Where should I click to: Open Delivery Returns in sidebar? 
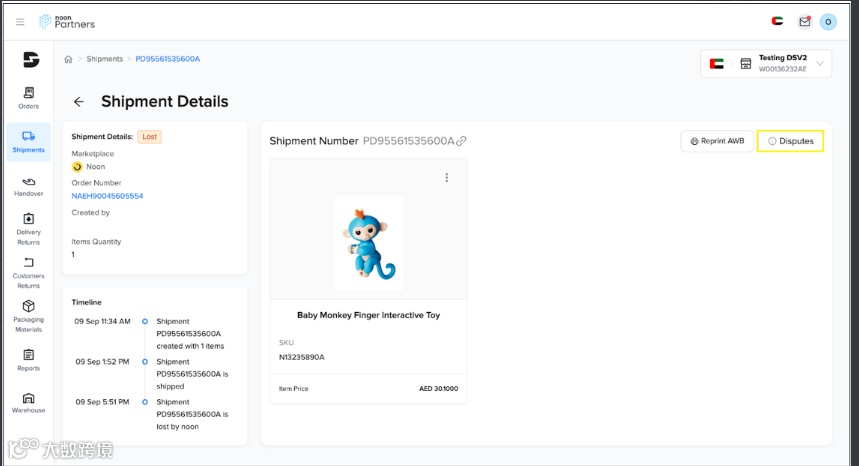(28, 229)
